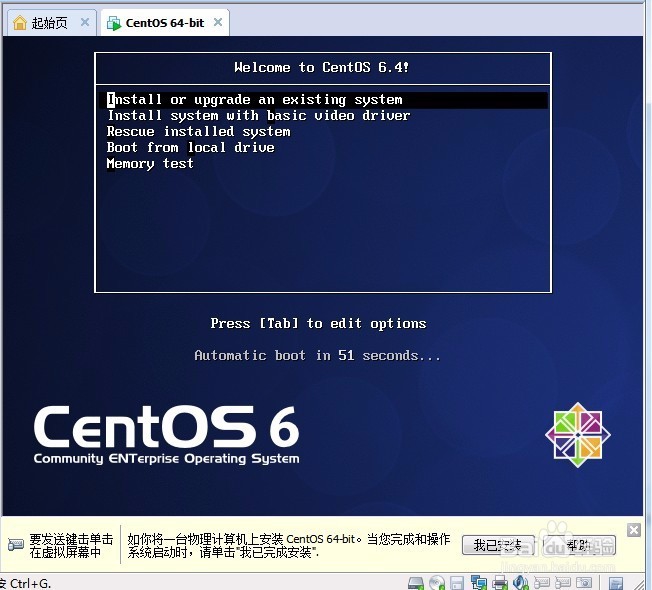Click the 我已完成安装 button
This screenshot has width=652, height=590.
coord(498,545)
